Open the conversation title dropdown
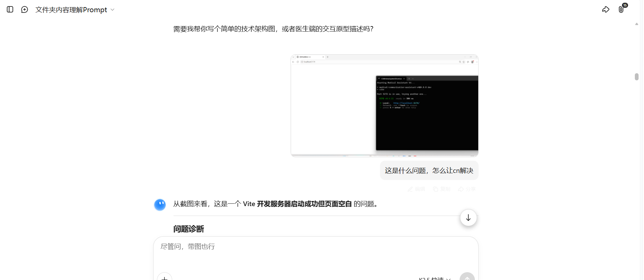 (113, 10)
